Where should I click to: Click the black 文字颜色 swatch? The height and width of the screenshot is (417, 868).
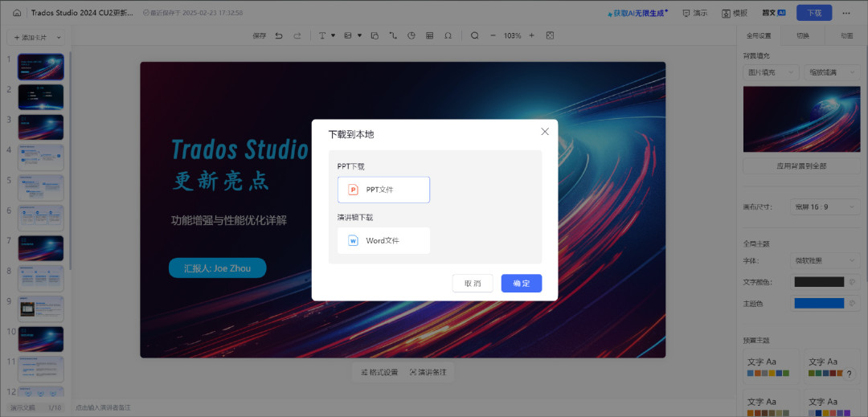coord(819,282)
